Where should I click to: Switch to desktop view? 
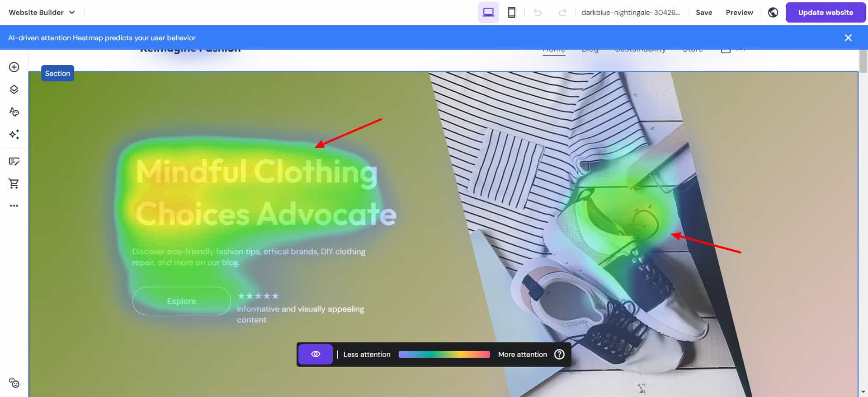[x=488, y=13]
